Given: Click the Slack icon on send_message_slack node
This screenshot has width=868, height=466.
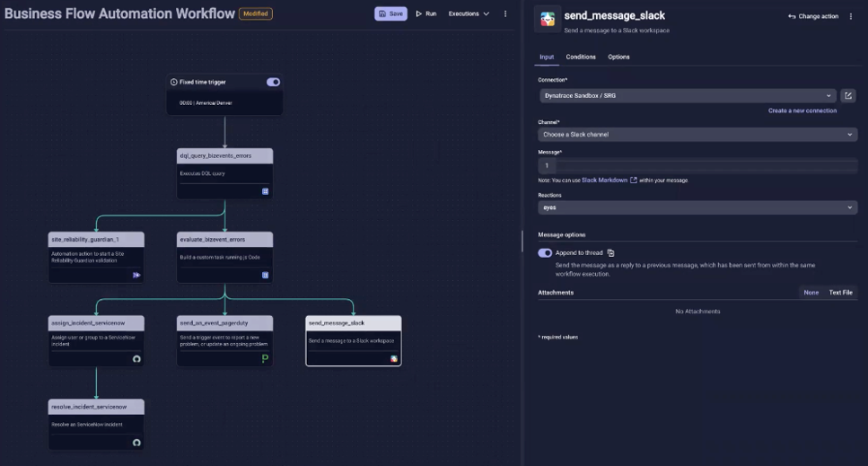Looking at the screenshot, I should [x=393, y=358].
